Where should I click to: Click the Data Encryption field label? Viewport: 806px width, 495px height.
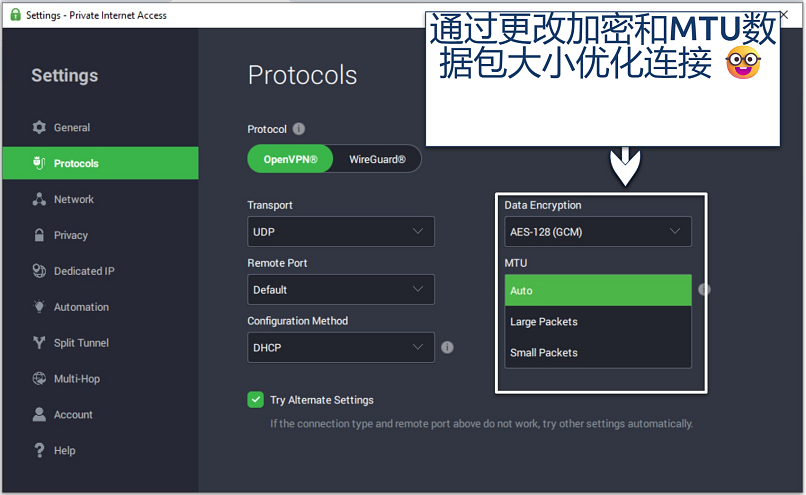point(543,205)
